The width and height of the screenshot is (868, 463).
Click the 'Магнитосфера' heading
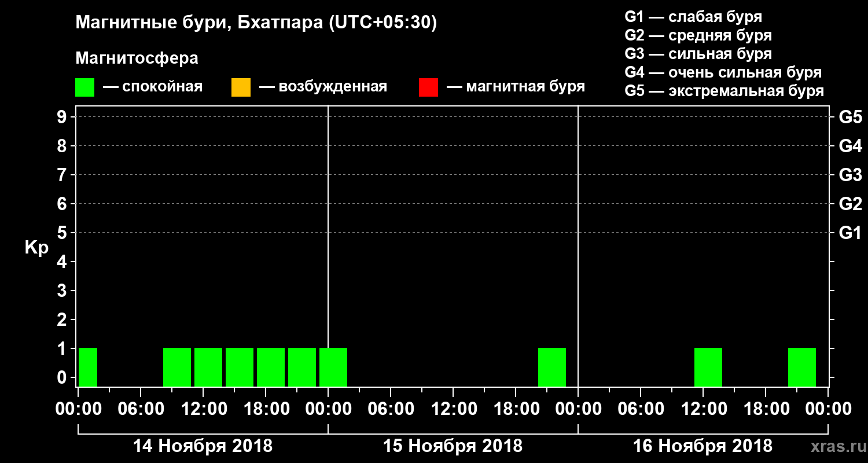[x=137, y=58]
